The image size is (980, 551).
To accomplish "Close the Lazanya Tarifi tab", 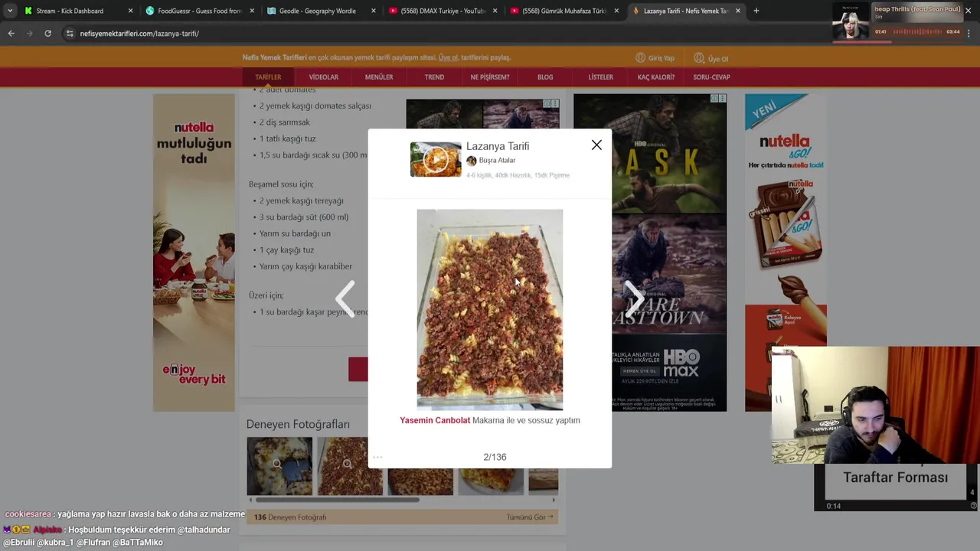I will point(738,11).
